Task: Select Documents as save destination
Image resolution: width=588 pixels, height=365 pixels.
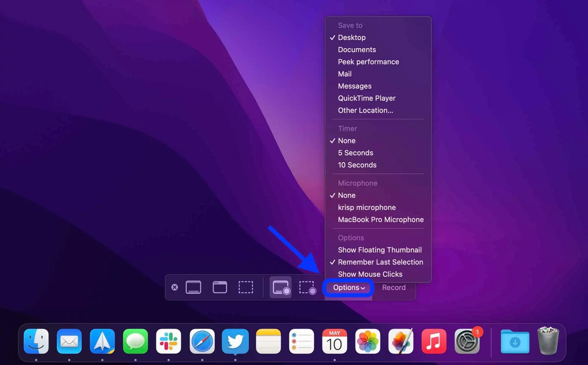Action: (x=357, y=50)
